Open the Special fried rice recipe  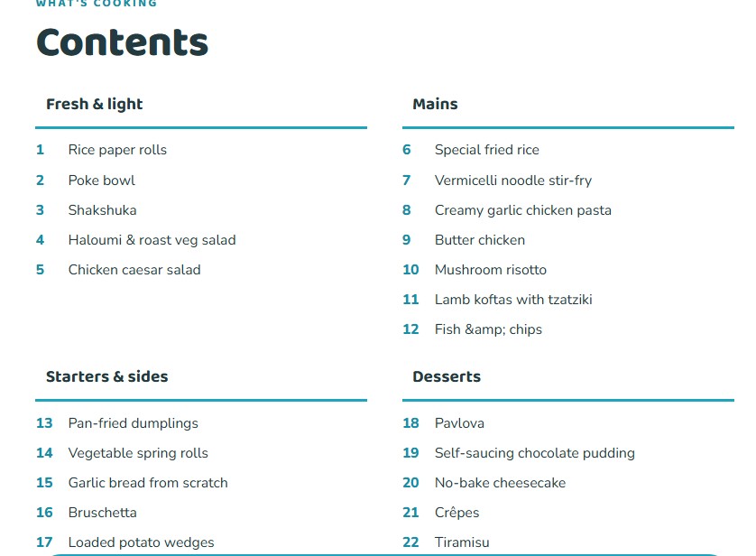[487, 150]
